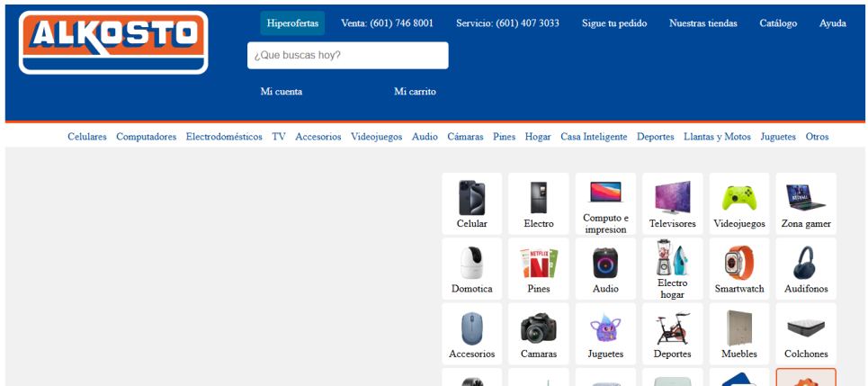Open Computo e impresion laptop icon
This screenshot has width=868, height=386.
pyautogui.click(x=605, y=192)
